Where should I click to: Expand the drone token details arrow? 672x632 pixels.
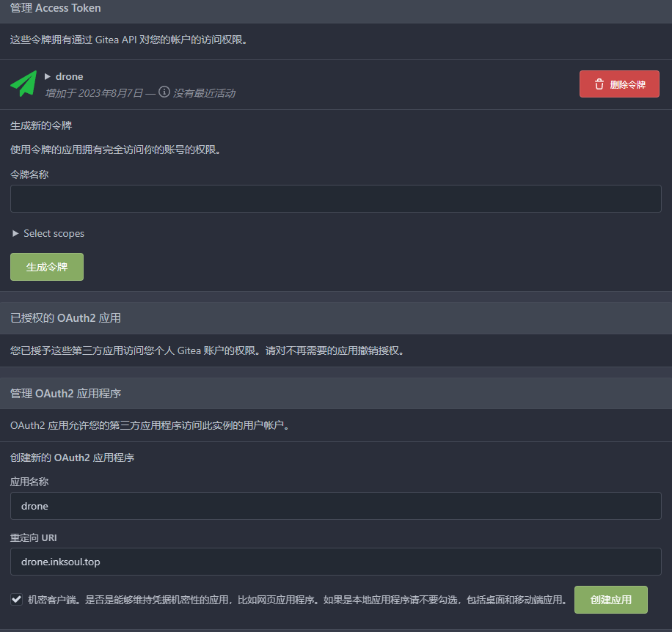click(48, 76)
